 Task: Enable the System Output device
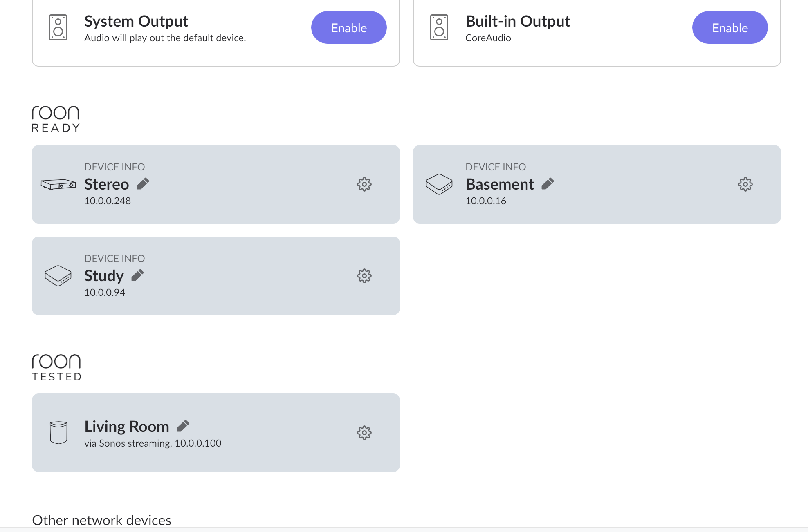pyautogui.click(x=349, y=27)
